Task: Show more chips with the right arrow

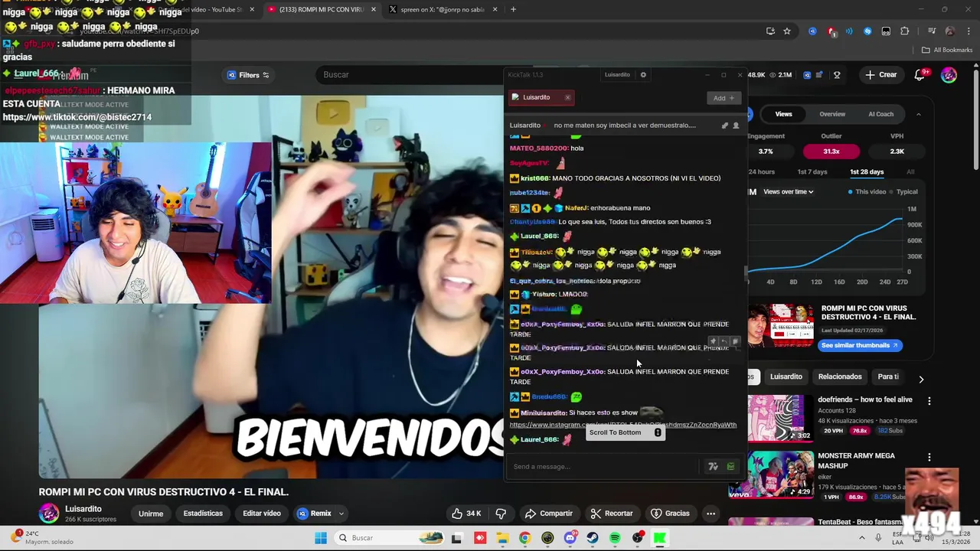Action: [921, 379]
